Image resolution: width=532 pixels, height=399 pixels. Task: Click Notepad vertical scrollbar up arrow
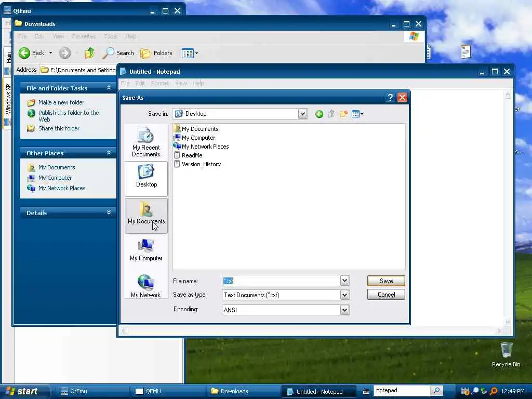point(508,94)
